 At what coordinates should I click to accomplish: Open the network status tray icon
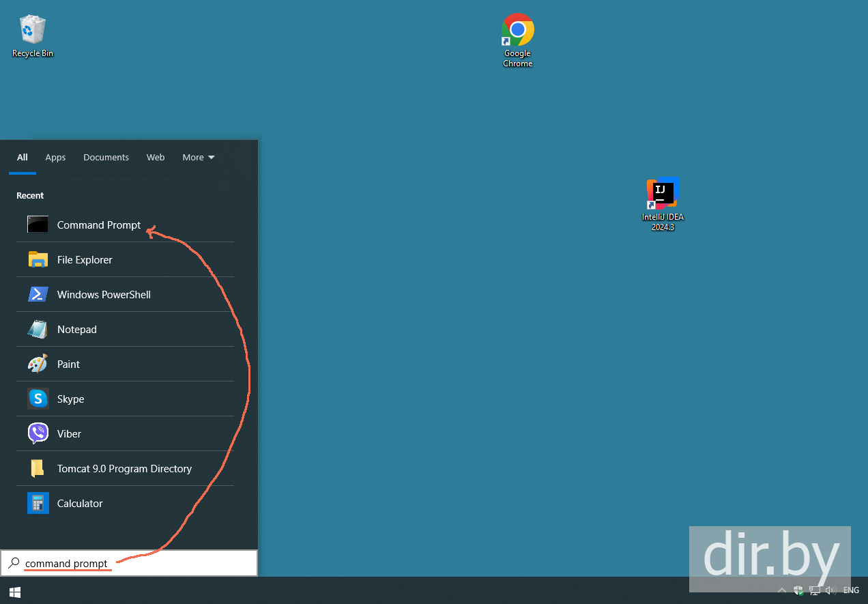pyautogui.click(x=814, y=590)
